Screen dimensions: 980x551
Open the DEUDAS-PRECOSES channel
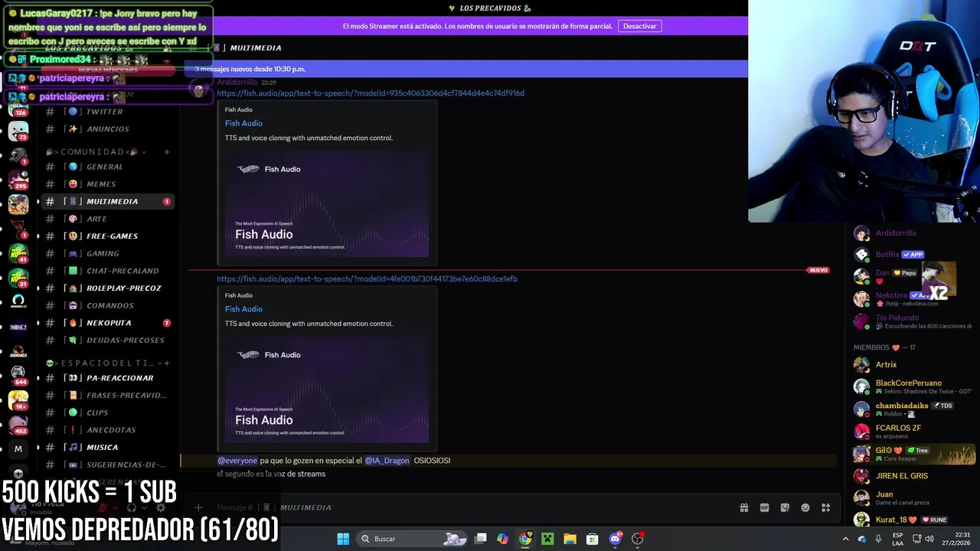pos(107,340)
